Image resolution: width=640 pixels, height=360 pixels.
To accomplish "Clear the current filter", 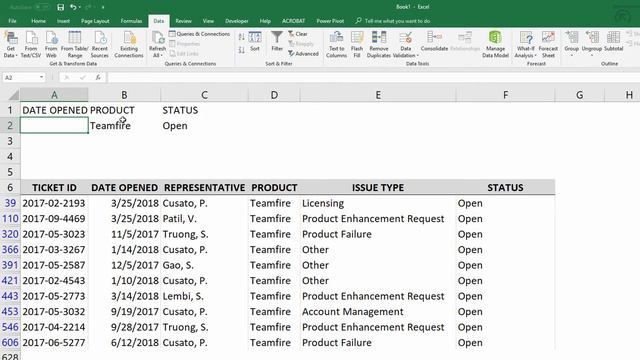I will point(298,34).
